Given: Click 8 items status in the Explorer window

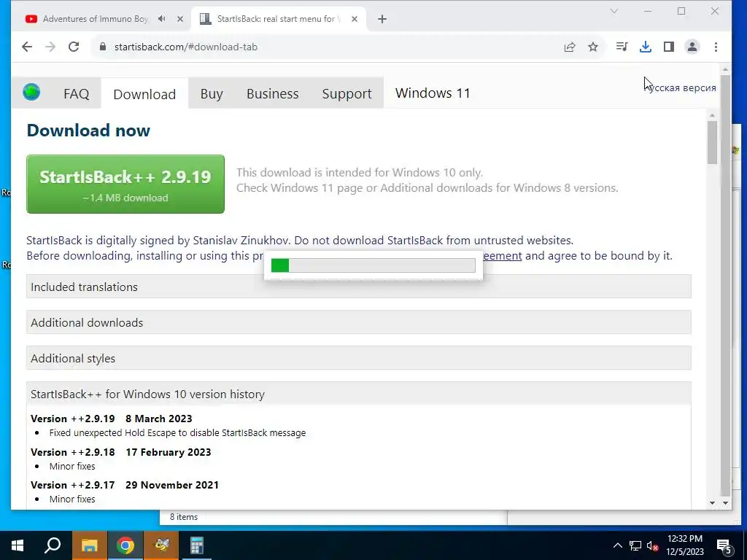Looking at the screenshot, I should (x=184, y=517).
